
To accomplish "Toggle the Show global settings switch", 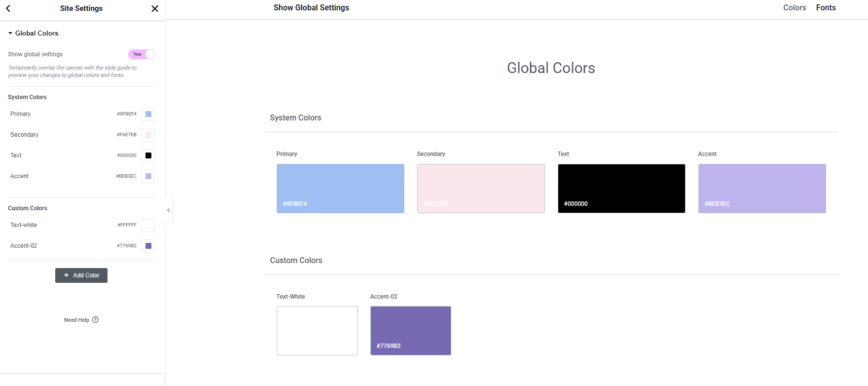I will tap(142, 54).
